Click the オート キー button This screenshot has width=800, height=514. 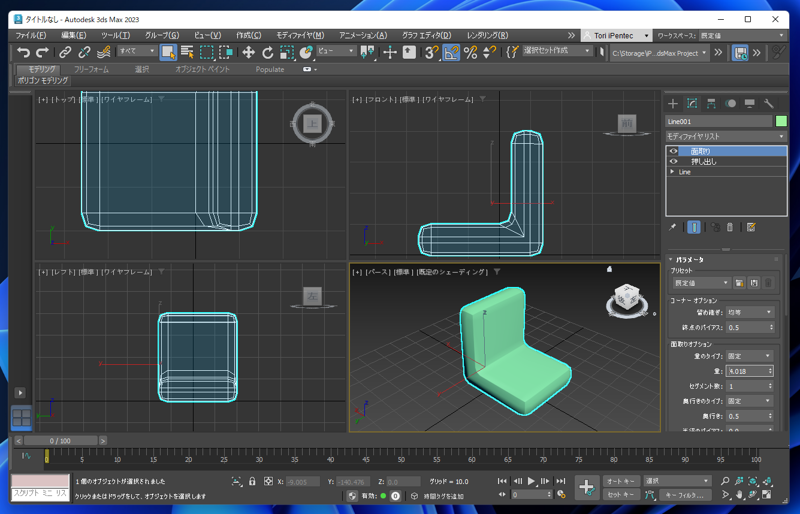[x=621, y=481]
